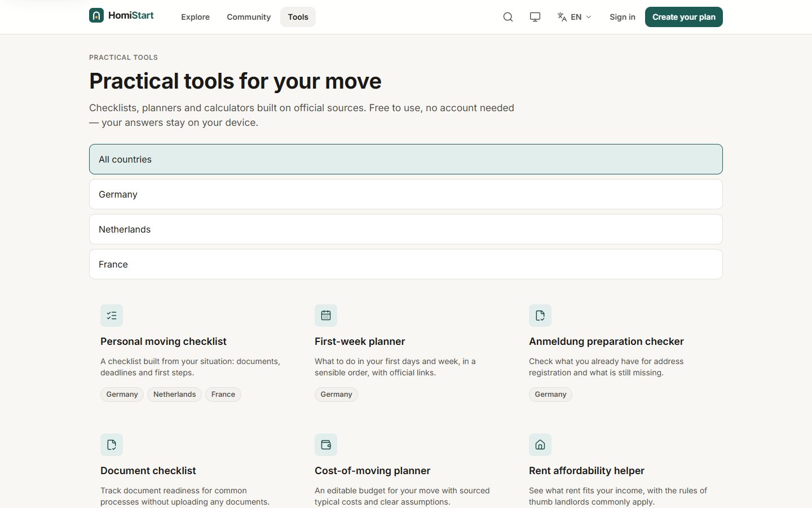
Task: Click the Personal moving checklist description text
Action: point(190,367)
